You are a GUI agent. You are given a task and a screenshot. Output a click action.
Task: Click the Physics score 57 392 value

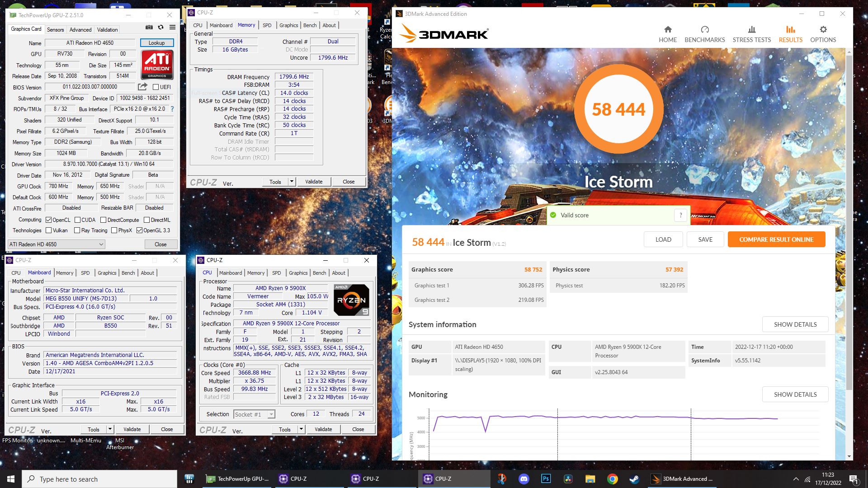pos(674,269)
